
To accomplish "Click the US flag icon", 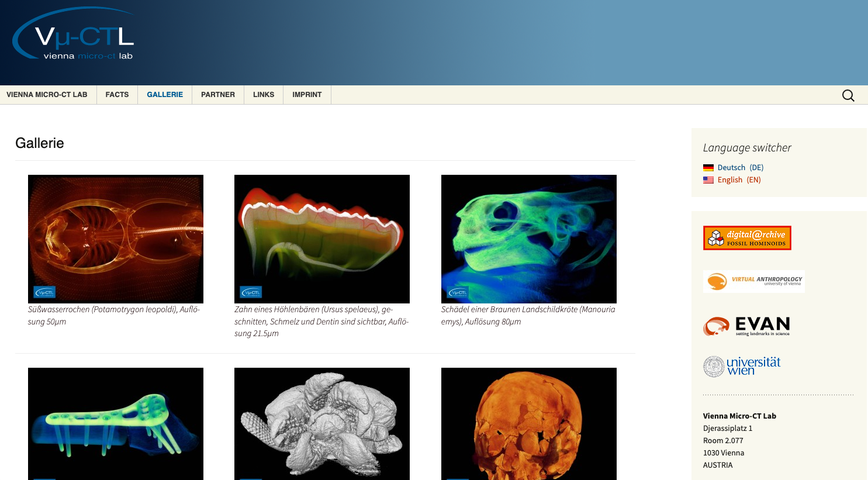I will click(708, 180).
